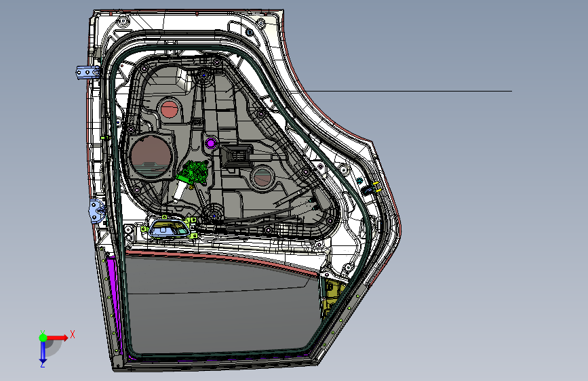Image resolution: width=588 pixels, height=381 pixels.
Task: Select the blue inner door handle
Action: click(x=170, y=228)
